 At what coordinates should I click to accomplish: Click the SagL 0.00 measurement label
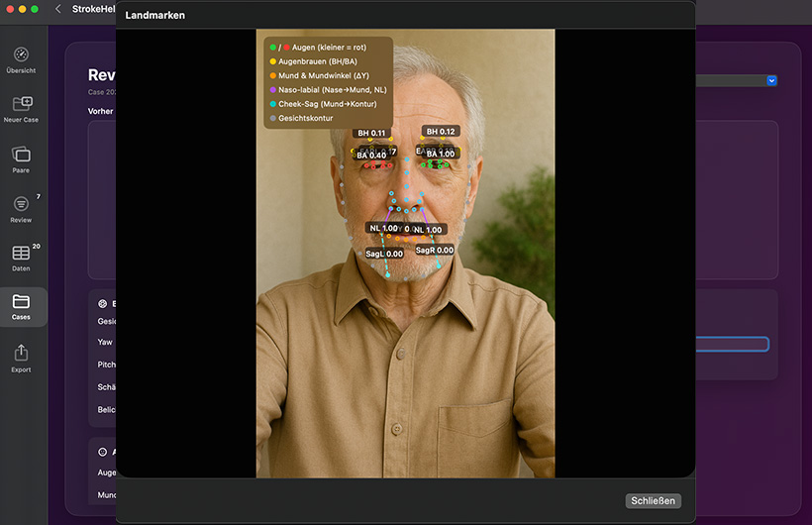click(383, 254)
